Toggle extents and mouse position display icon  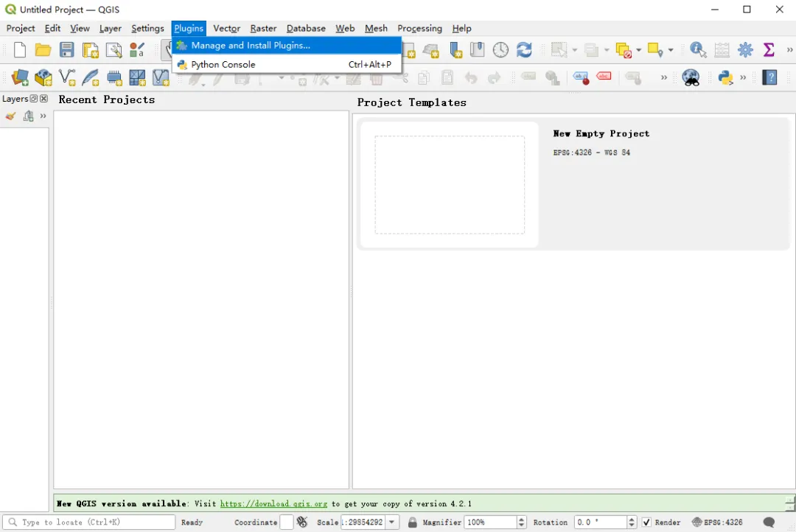302,522
